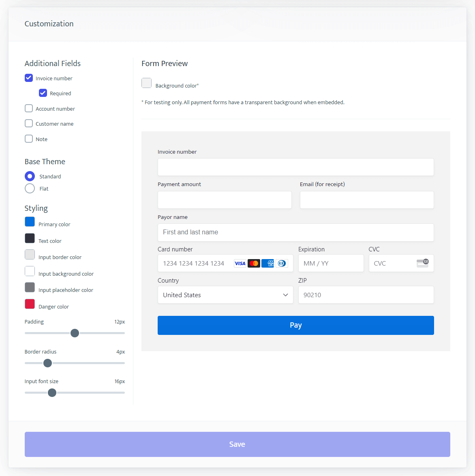Click the American Express icon
Image resolution: width=475 pixels, height=476 pixels.
click(x=268, y=263)
